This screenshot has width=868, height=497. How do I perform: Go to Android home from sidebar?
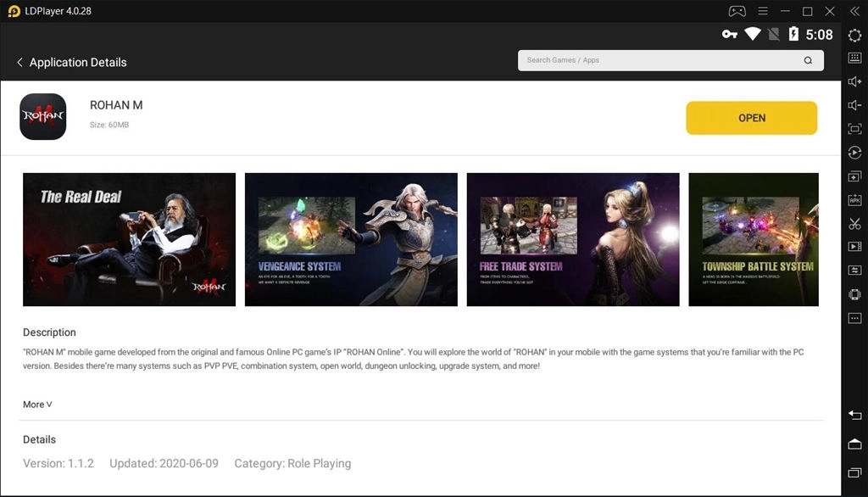[x=854, y=444]
